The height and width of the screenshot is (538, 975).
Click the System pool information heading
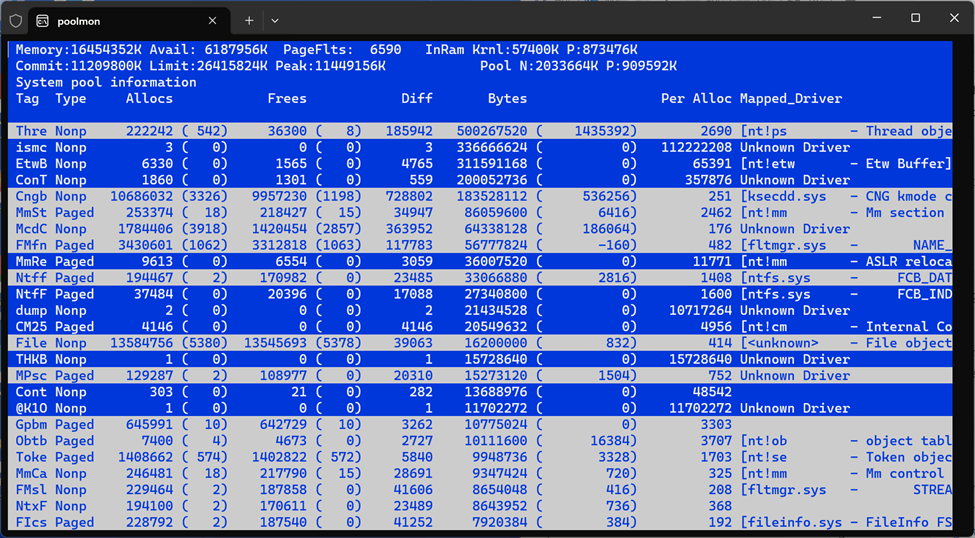coord(106,82)
